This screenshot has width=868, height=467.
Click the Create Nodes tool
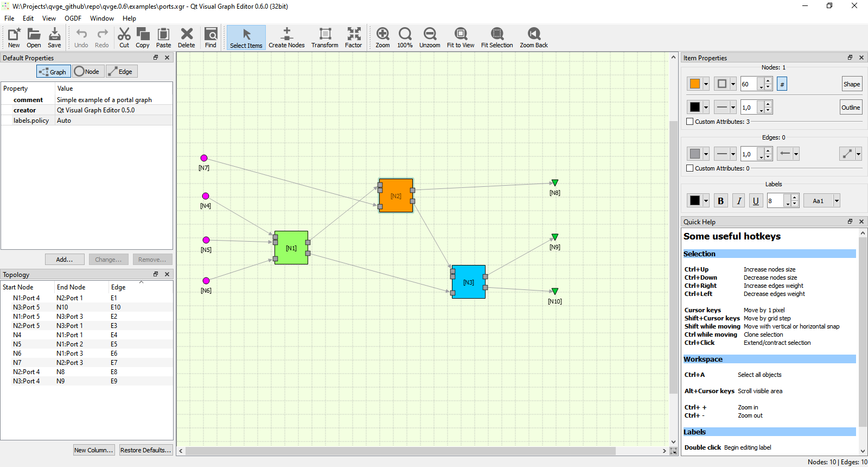(x=286, y=37)
